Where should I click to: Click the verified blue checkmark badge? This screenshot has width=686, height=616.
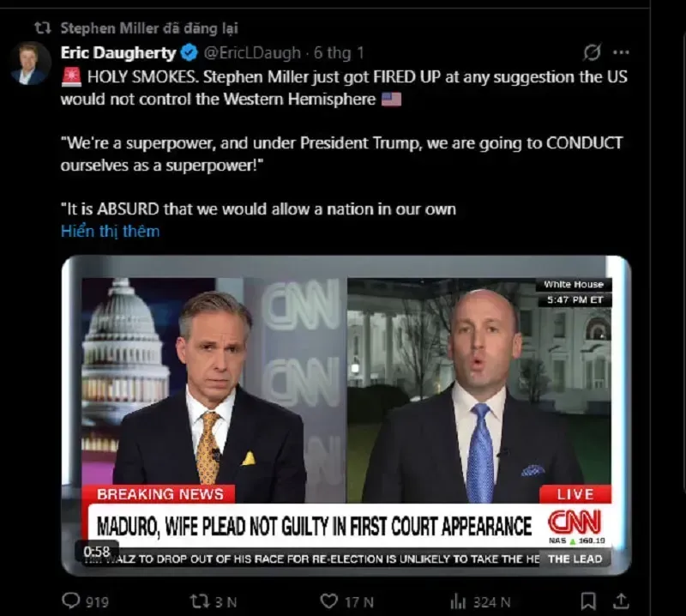(189, 53)
